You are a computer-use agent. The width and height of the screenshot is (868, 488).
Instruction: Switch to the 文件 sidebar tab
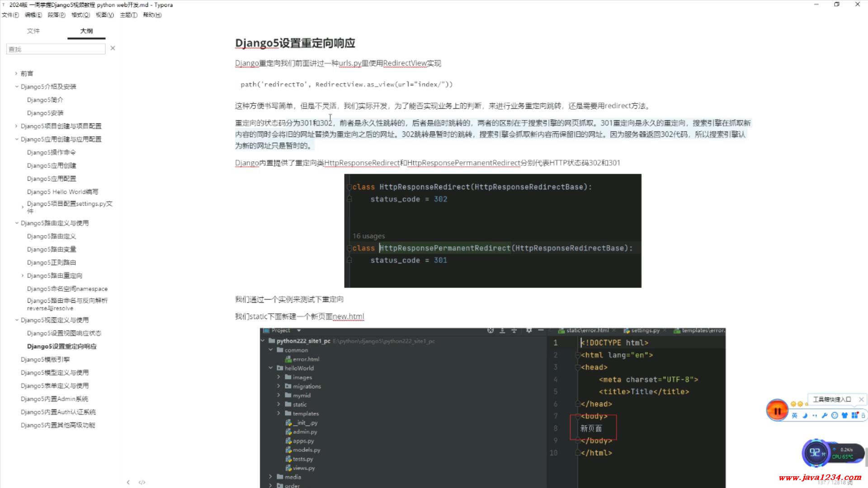pyautogui.click(x=33, y=31)
